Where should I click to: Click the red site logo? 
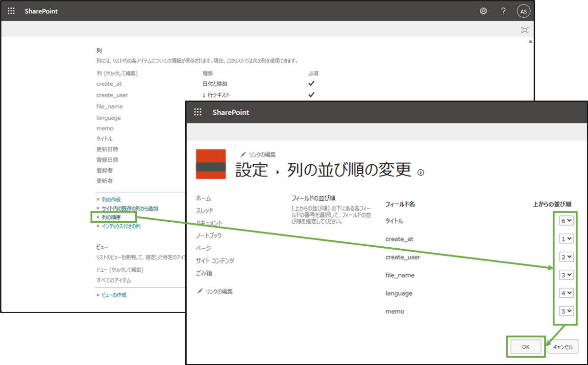tap(211, 164)
